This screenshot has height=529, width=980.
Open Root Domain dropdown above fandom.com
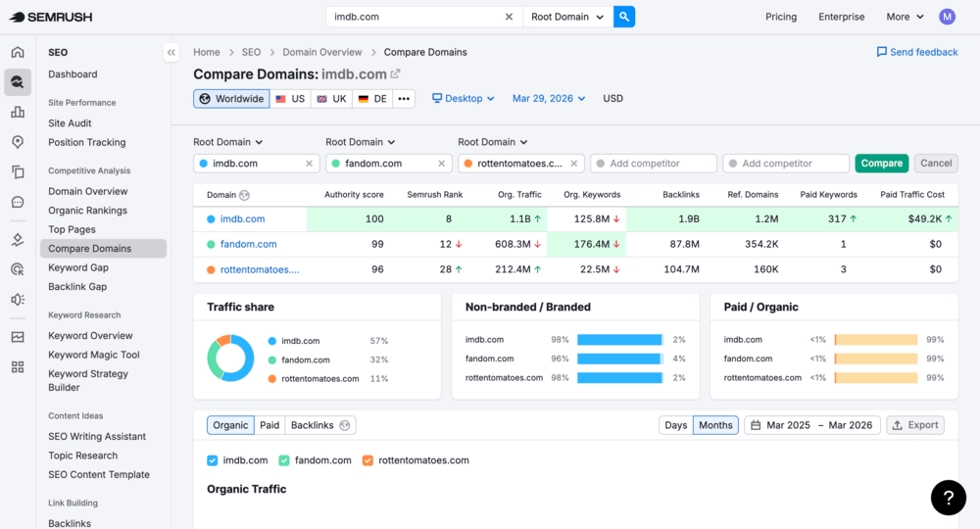[361, 142]
